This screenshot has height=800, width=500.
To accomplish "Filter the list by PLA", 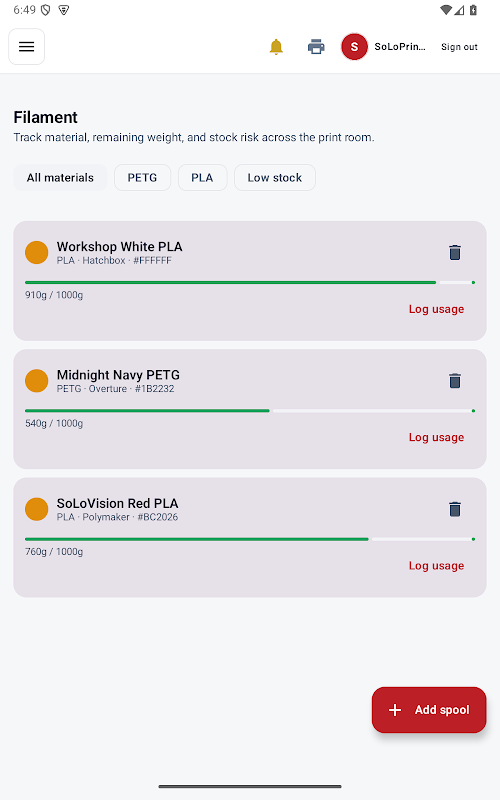I will click(202, 178).
